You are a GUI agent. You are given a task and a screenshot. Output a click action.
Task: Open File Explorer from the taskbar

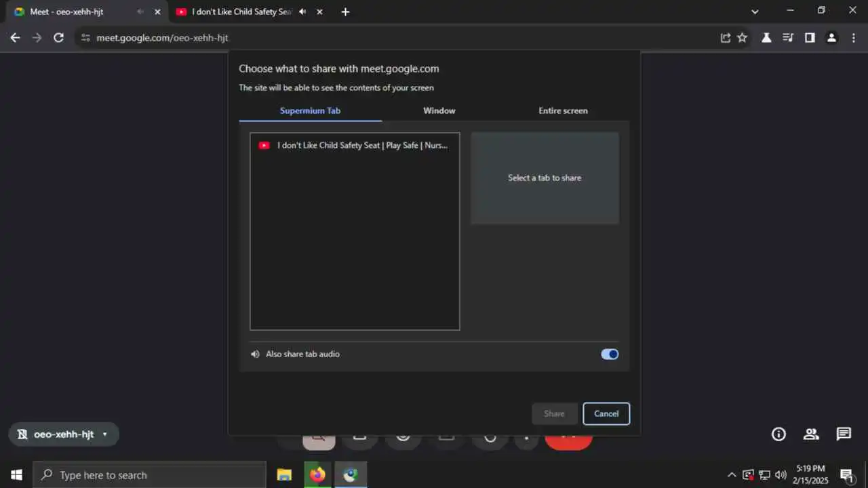point(284,475)
